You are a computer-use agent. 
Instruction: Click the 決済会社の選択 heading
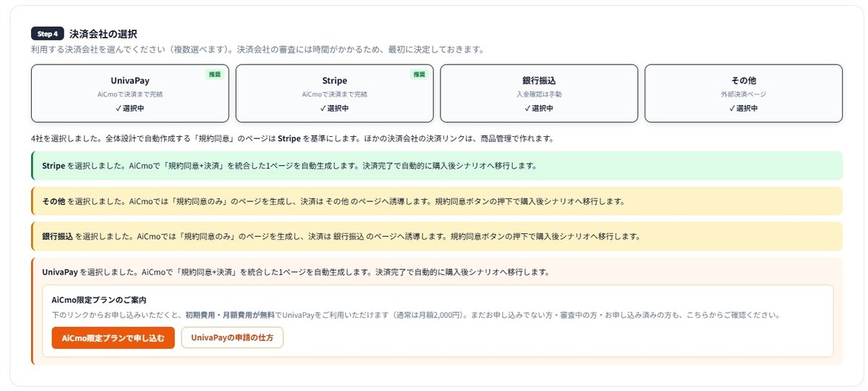point(103,34)
